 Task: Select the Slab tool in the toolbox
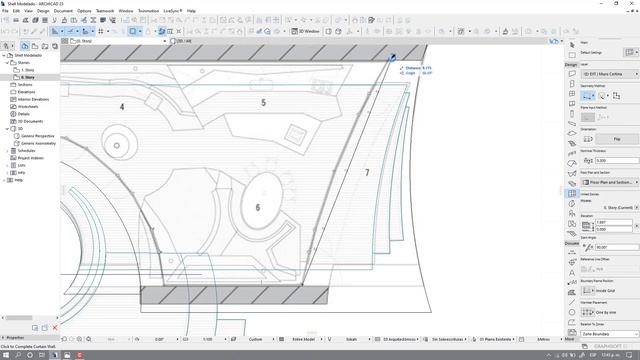[x=572, y=133]
